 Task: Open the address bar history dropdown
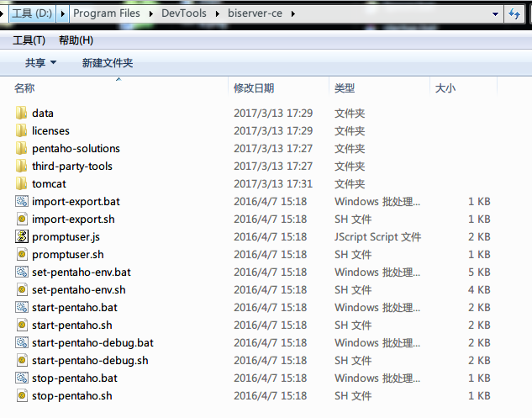click(x=495, y=14)
